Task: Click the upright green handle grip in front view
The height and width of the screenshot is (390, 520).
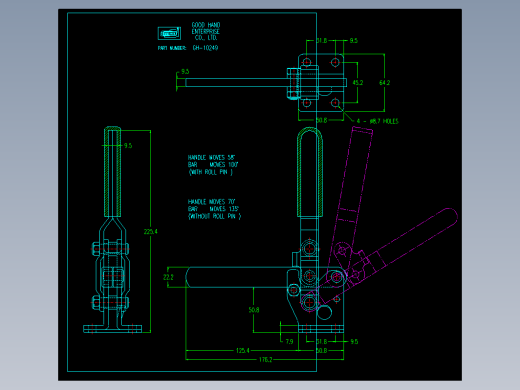Action: coord(310,173)
